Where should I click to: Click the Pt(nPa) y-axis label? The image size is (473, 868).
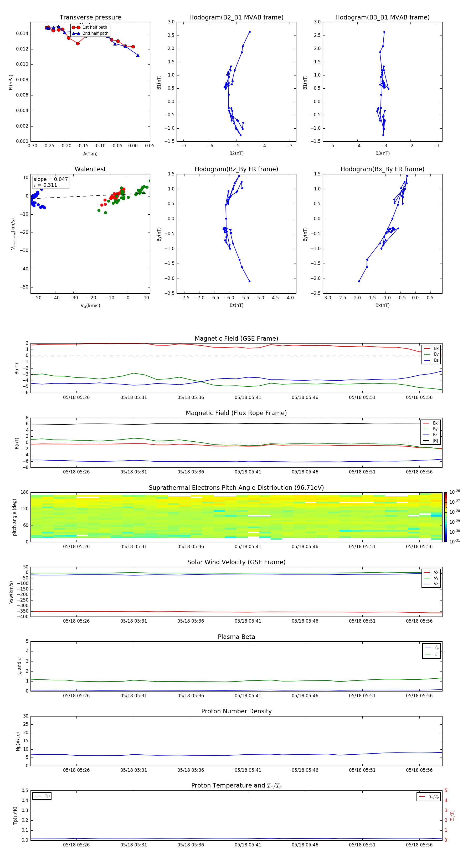(11, 82)
